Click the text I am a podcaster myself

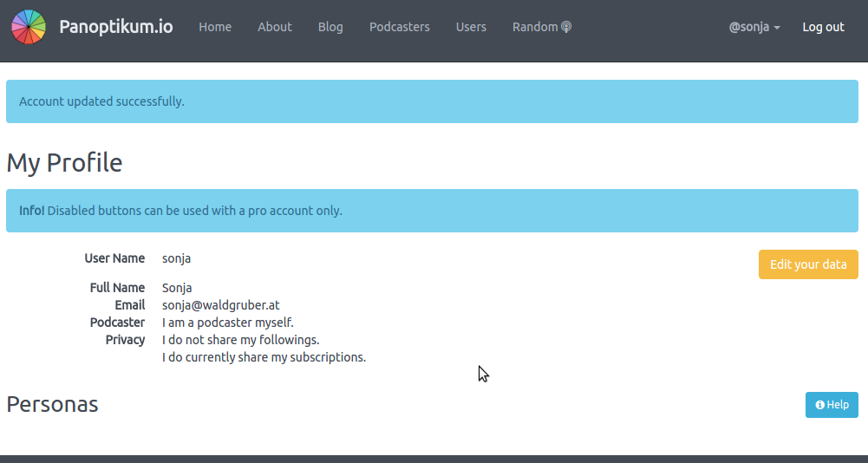228,323
